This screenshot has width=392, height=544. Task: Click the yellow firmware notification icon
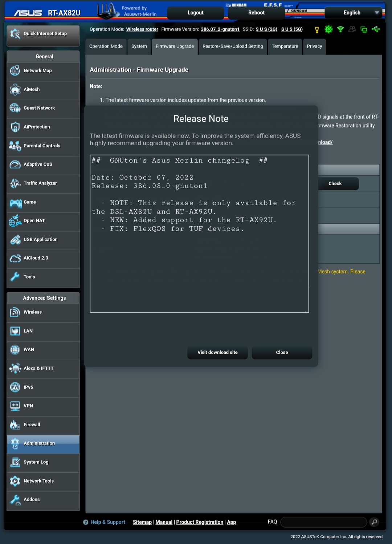(x=317, y=29)
